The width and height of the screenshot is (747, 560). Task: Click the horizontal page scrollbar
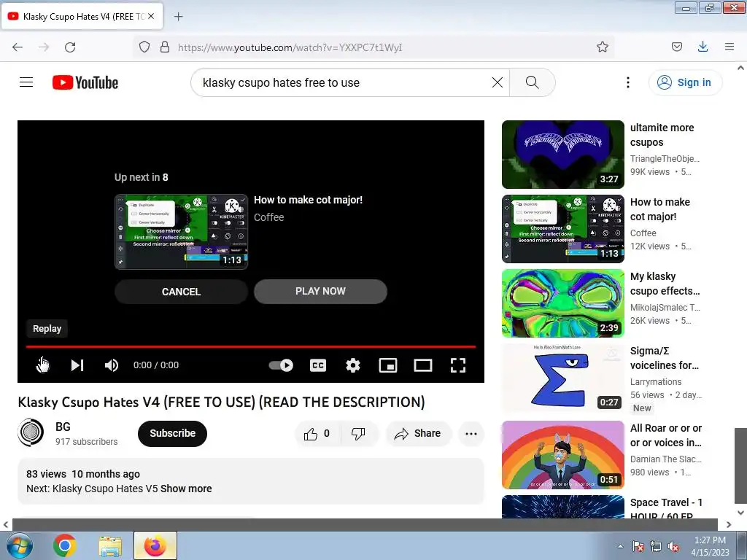click(x=365, y=525)
